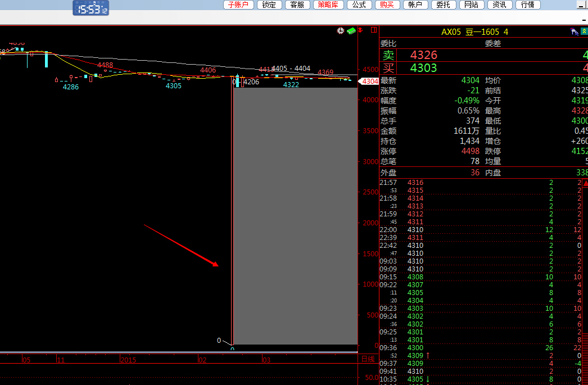Select the 10:35 trade row at 4305
Screen dimensions: 588x385
[x=481, y=379]
